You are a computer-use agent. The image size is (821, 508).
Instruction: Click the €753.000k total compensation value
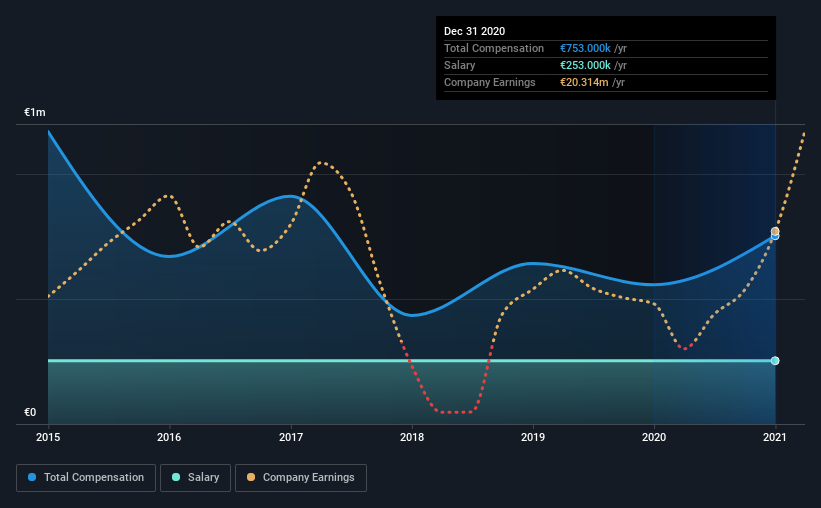(x=585, y=48)
